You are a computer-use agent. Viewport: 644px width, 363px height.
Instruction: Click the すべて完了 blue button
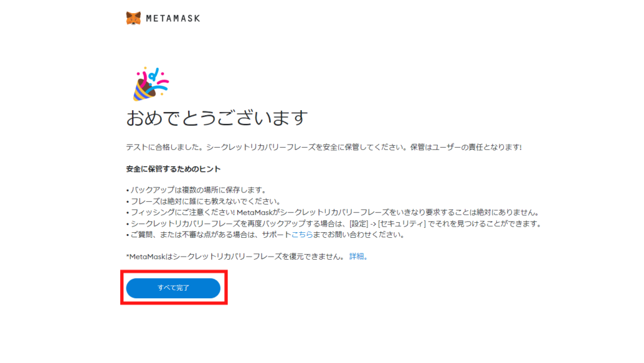pyautogui.click(x=174, y=288)
